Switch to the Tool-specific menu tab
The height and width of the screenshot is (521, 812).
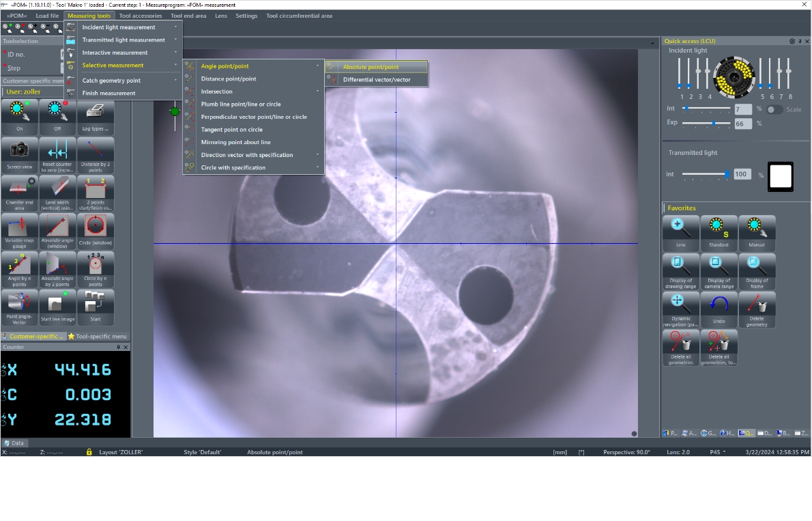(x=98, y=337)
